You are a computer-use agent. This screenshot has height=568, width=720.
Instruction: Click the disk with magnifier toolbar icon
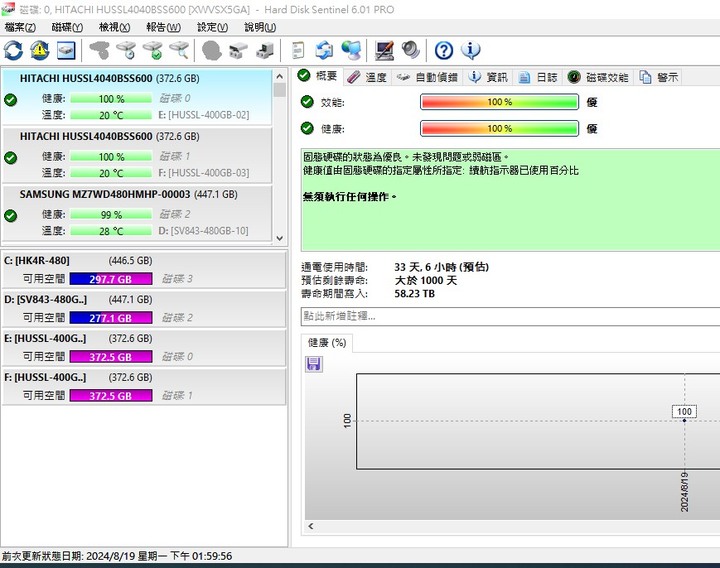179,50
